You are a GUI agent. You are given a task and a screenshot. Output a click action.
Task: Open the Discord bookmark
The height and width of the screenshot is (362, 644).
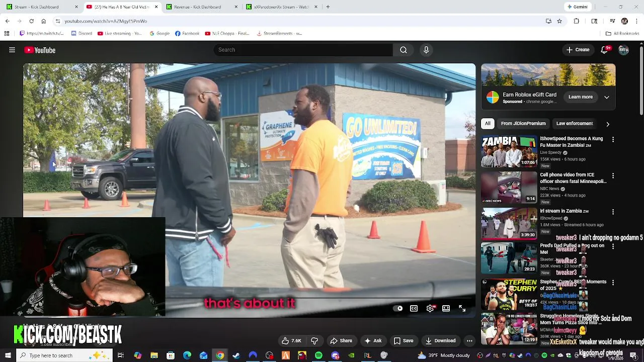[x=82, y=33]
